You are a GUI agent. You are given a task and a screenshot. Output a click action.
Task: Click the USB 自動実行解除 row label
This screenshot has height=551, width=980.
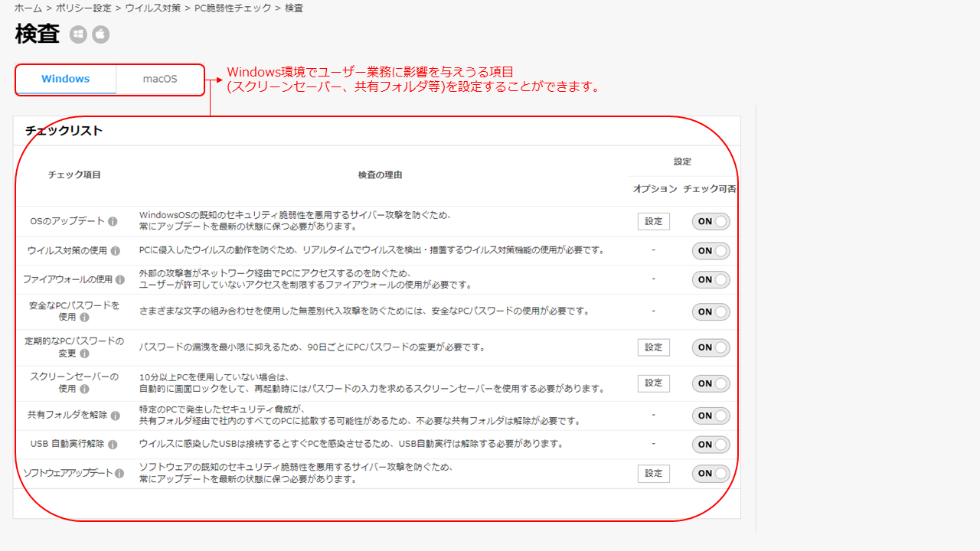click(67, 445)
